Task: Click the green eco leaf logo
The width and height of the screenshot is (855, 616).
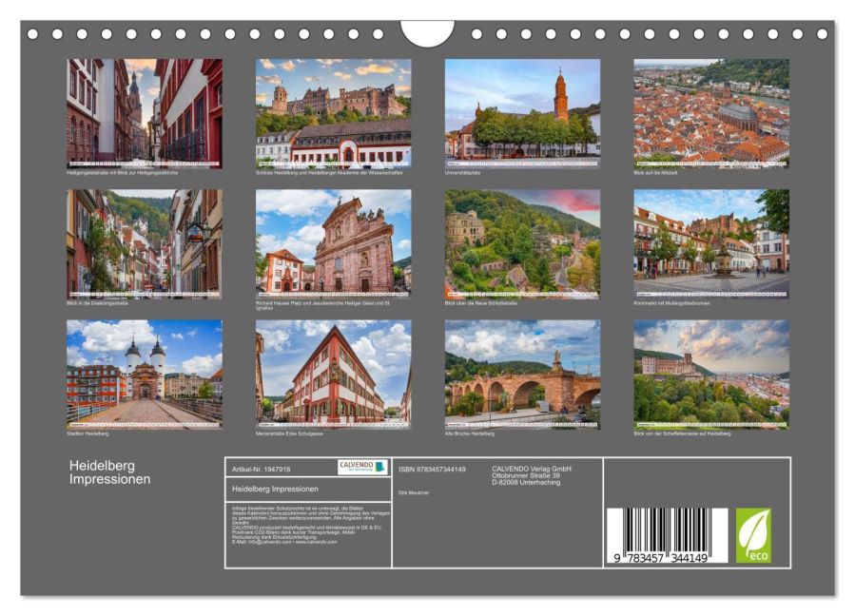Action: [753, 535]
